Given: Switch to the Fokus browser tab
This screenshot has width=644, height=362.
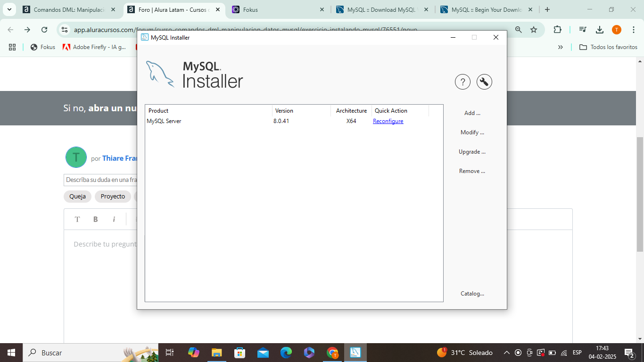Looking at the screenshot, I should pyautogui.click(x=278, y=9).
